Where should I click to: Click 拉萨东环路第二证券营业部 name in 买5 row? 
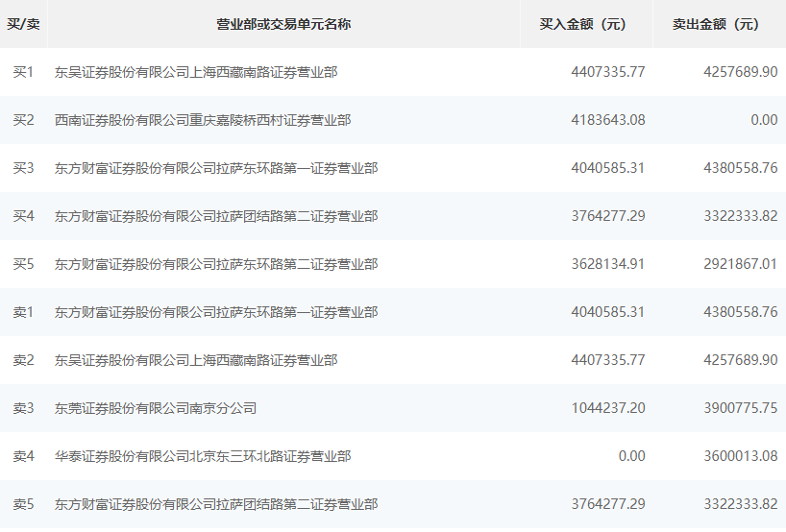216,264
